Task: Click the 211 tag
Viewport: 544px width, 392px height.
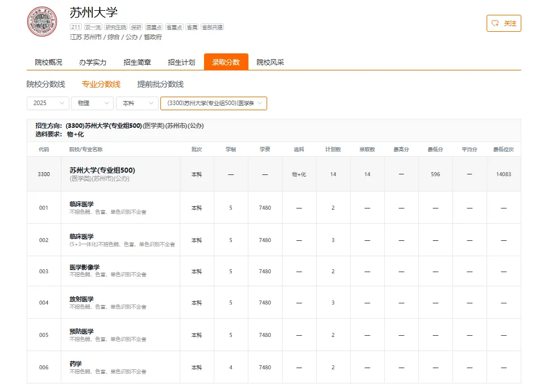Action: [x=76, y=27]
